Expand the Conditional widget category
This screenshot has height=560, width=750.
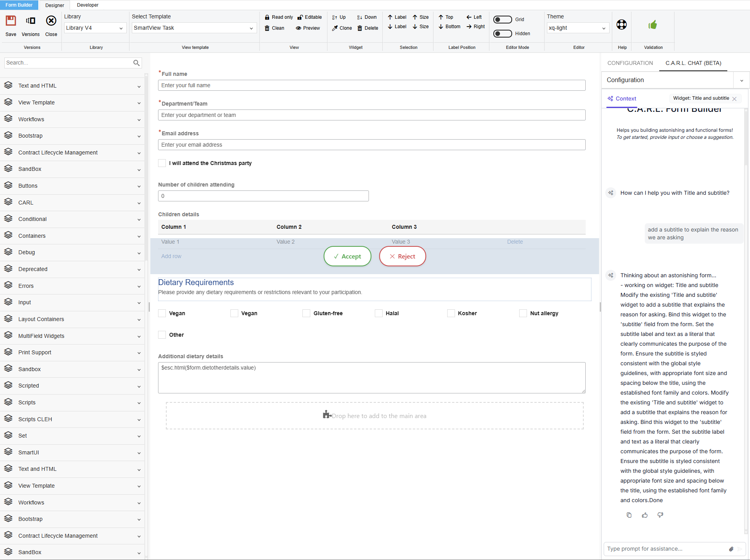pyautogui.click(x=72, y=219)
